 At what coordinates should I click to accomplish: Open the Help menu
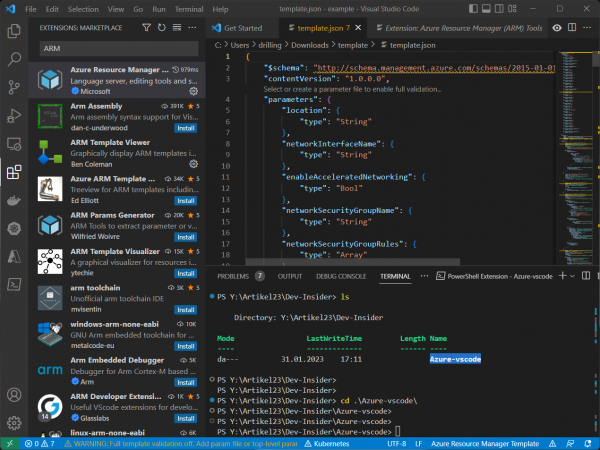[220, 9]
